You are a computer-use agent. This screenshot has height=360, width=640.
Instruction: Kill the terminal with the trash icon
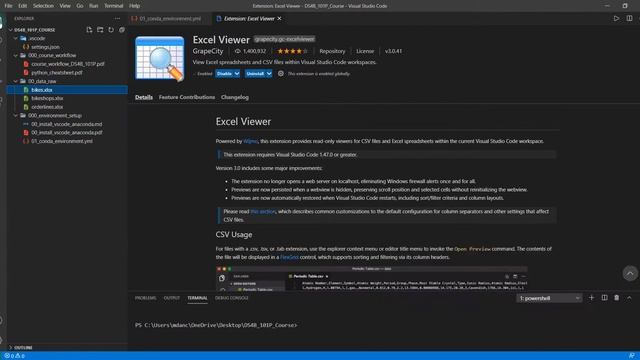click(x=617, y=298)
